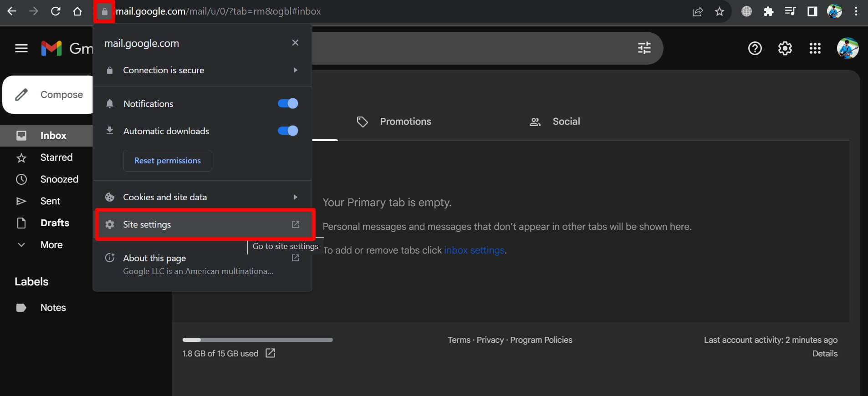868x396 pixels.
Task: Click the browser forward arrow
Action: click(x=34, y=11)
